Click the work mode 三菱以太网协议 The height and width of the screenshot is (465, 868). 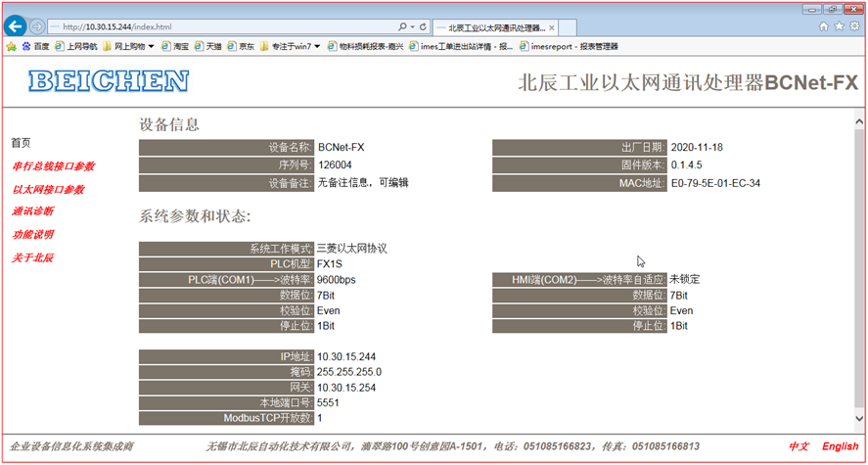pyautogui.click(x=351, y=249)
